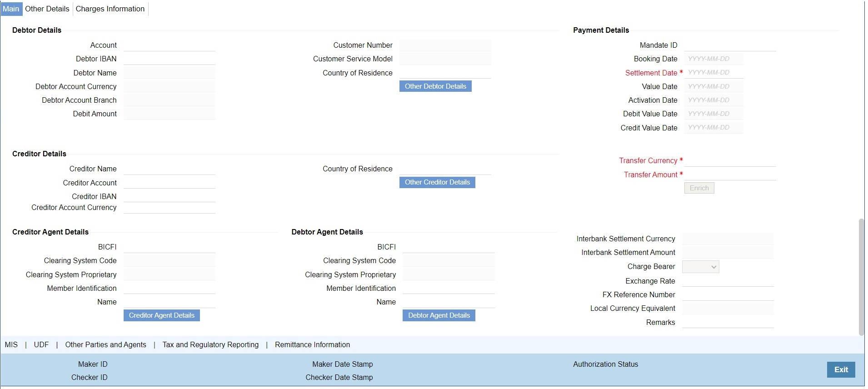Focus the Value Date field
The width and height of the screenshot is (868, 389).
click(x=714, y=86)
